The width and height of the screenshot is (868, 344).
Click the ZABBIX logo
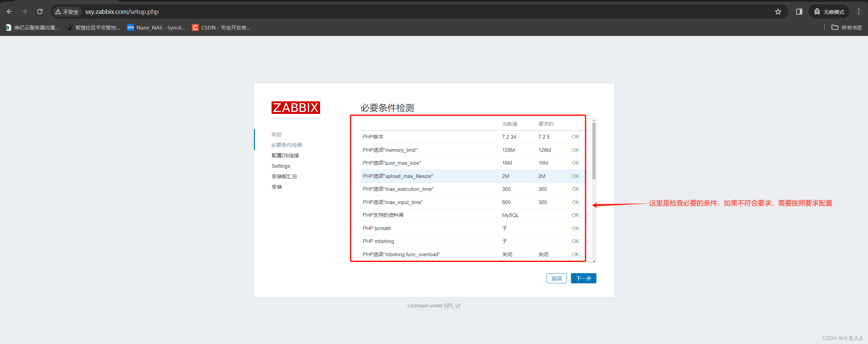pos(296,108)
